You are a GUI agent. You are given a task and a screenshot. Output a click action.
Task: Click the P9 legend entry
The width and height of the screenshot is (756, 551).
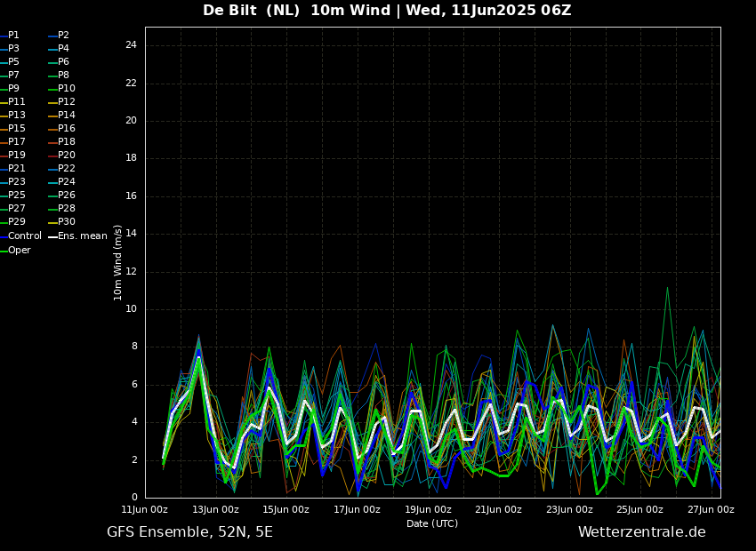(13, 89)
